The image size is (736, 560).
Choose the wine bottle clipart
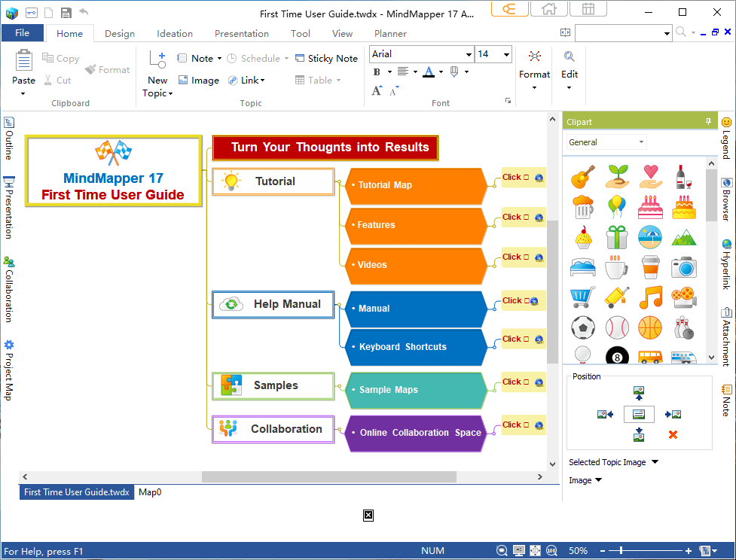[x=683, y=177]
